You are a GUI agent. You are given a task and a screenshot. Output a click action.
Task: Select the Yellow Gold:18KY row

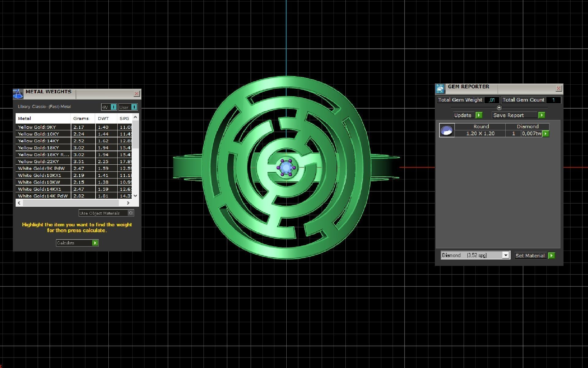pyautogui.click(x=74, y=148)
